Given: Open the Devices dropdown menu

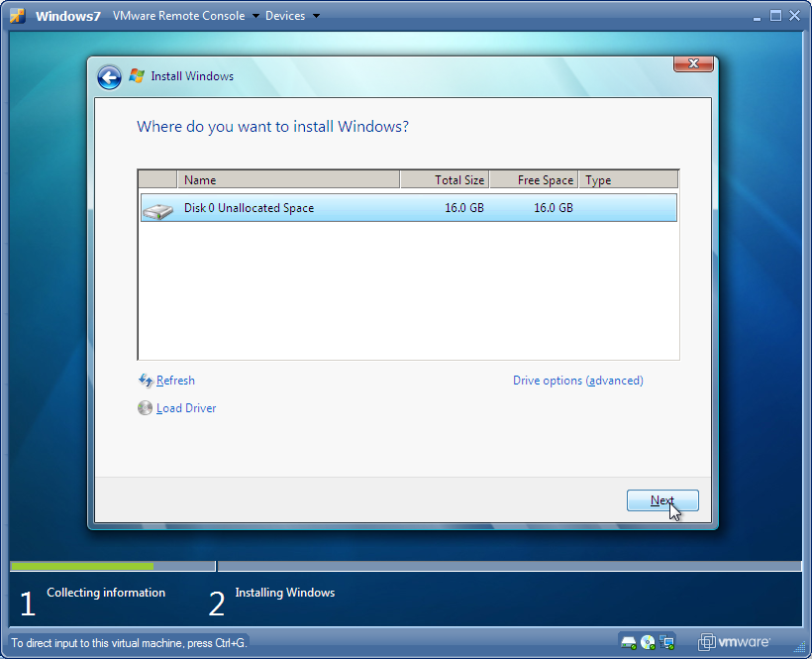Looking at the screenshot, I should point(292,16).
